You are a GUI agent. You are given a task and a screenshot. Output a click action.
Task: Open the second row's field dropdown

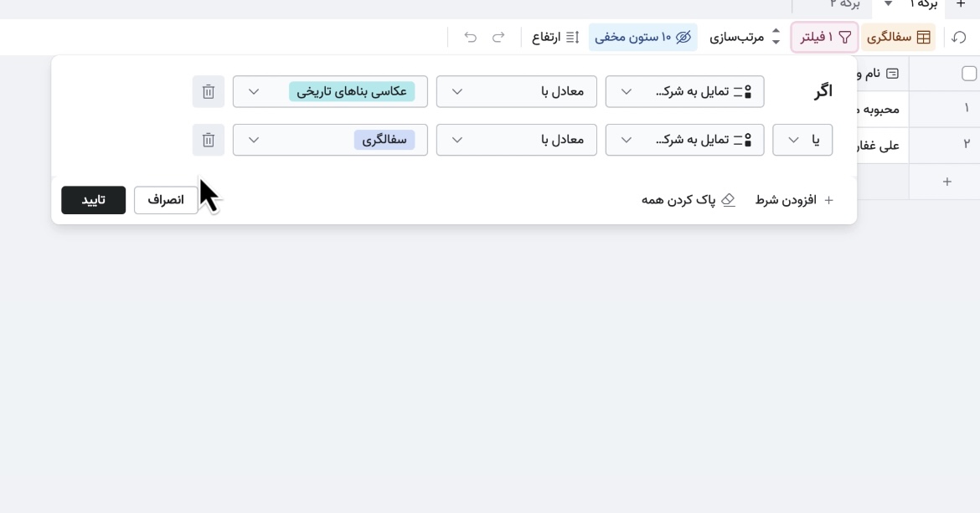684,140
